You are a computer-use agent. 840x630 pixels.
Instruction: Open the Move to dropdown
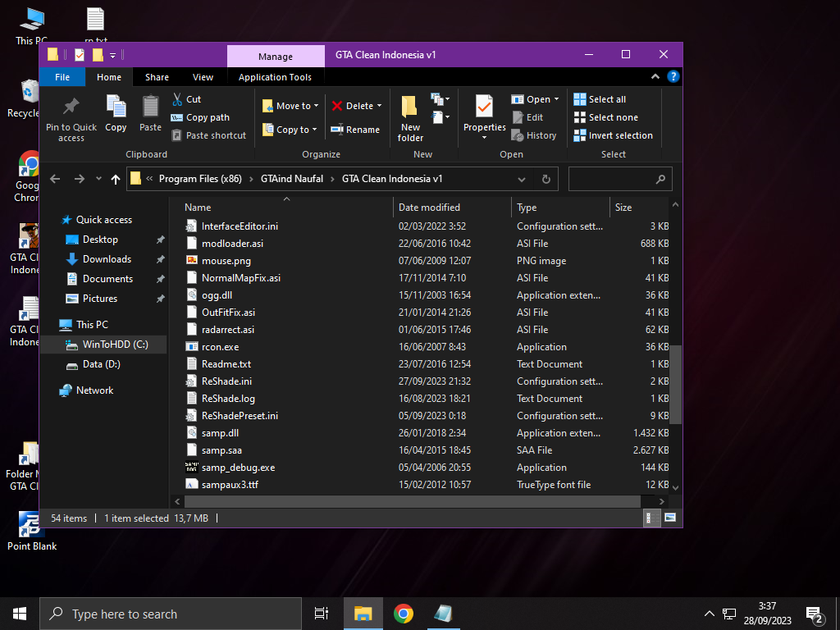tap(291, 106)
